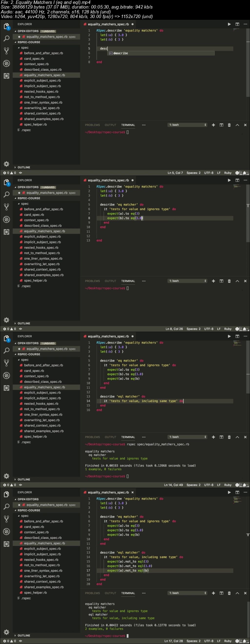Viewport: 250px width, 644px height.
Task: Open '1: bash' terminal dropdown in bottom frame
Action: (x=187, y=593)
